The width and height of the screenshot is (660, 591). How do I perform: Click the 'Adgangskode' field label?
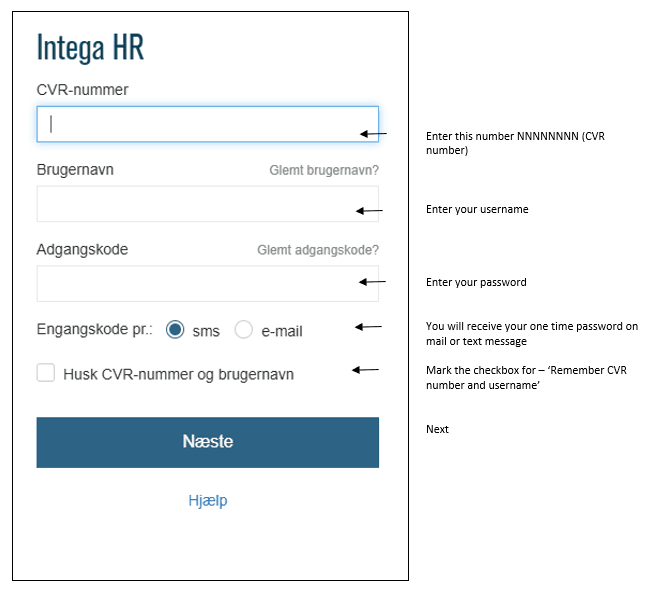(x=83, y=250)
